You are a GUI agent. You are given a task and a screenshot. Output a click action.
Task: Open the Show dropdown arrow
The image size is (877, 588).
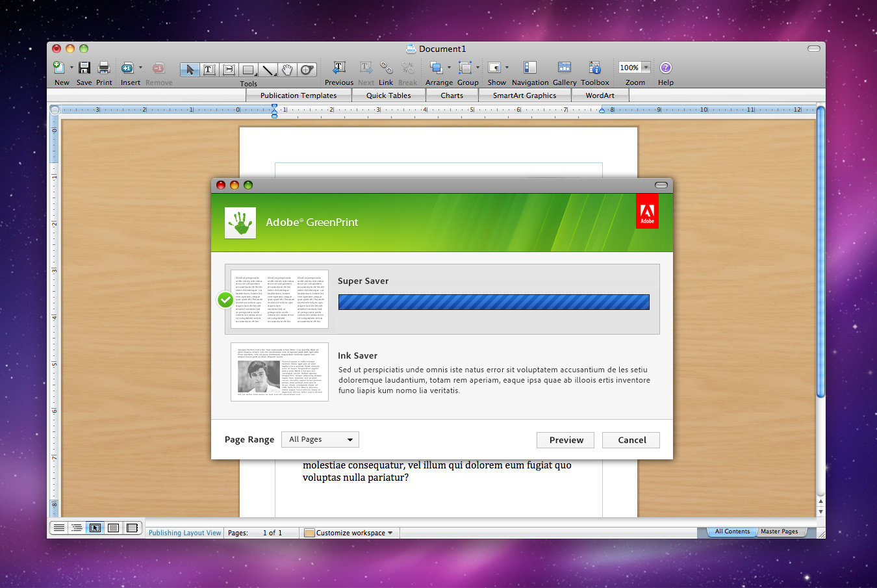pos(507,68)
